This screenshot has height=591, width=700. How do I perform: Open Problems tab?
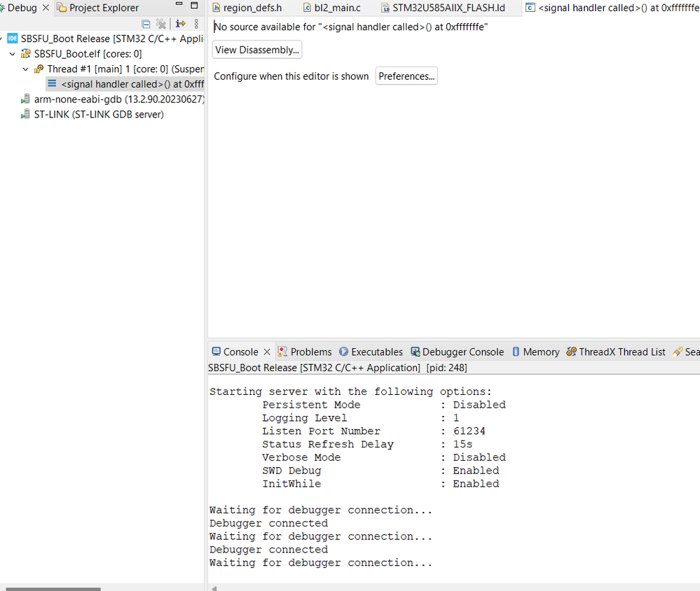click(305, 352)
